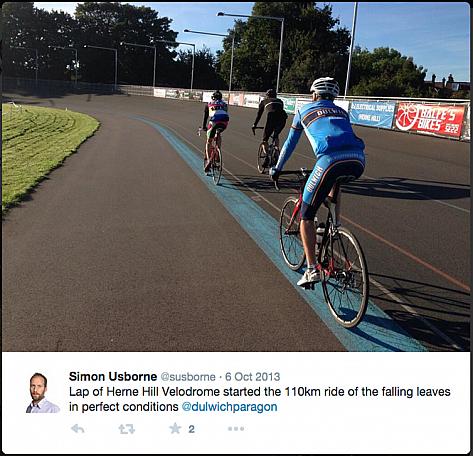Screen dimensions: 473x456
Task: Favorite the tweet with the star icon
Action: (175, 428)
